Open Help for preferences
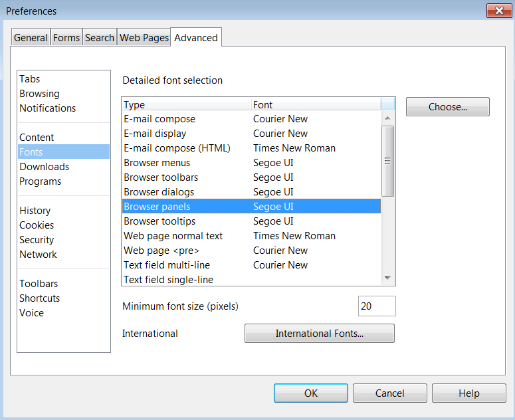Image resolution: width=515 pixels, height=420 pixels. pos(468,393)
